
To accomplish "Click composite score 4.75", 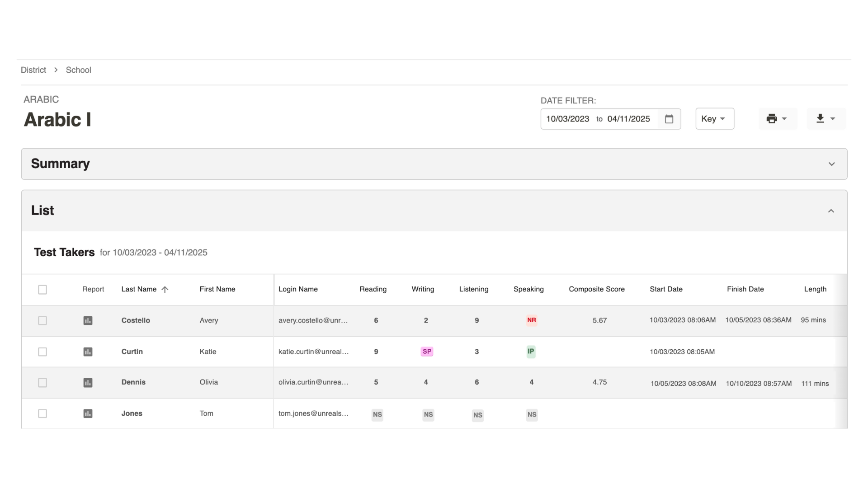I will pos(599,382).
